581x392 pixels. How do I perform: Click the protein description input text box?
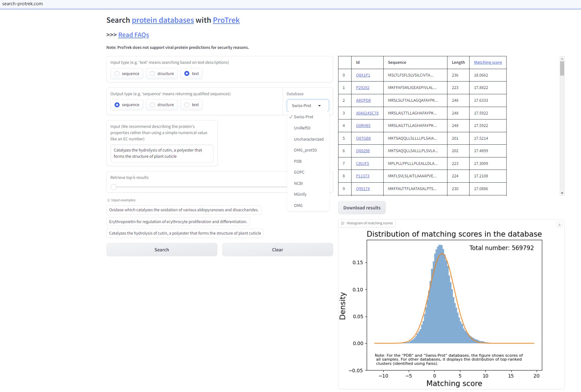coord(162,153)
